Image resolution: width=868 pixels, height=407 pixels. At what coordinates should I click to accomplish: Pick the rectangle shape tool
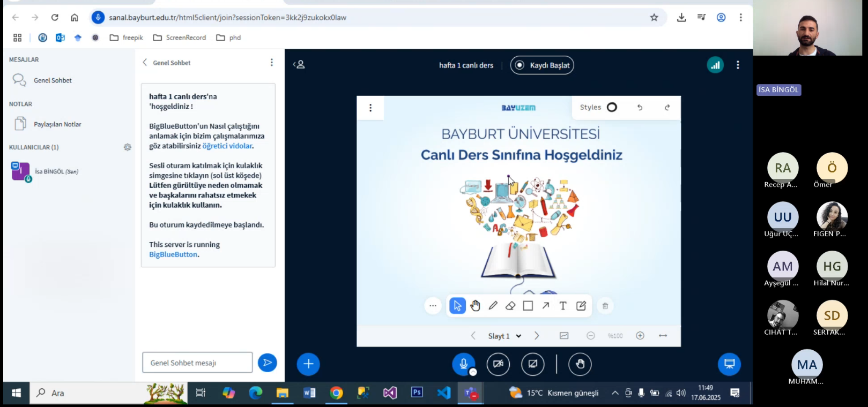point(528,306)
